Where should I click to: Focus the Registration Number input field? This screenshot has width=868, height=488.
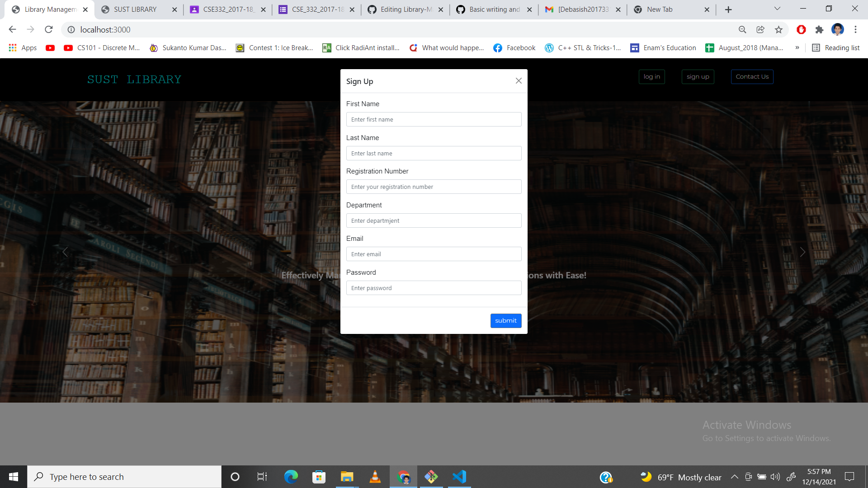pyautogui.click(x=434, y=187)
